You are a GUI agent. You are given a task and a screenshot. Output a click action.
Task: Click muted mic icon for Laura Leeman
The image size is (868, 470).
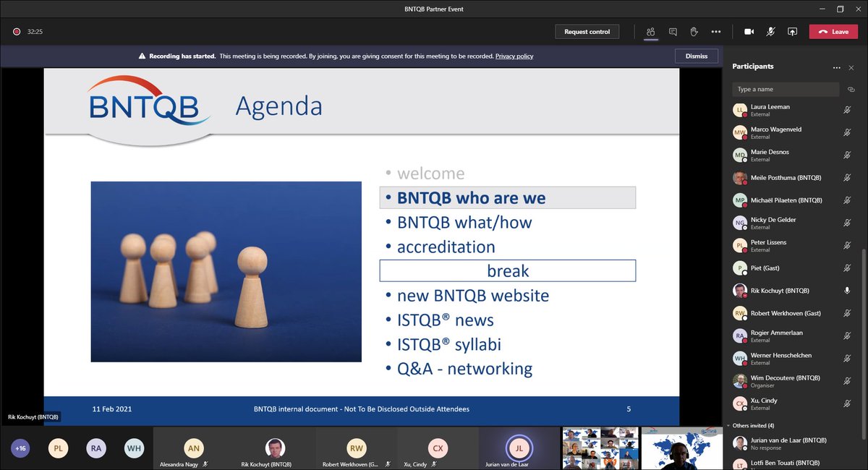[847, 110]
